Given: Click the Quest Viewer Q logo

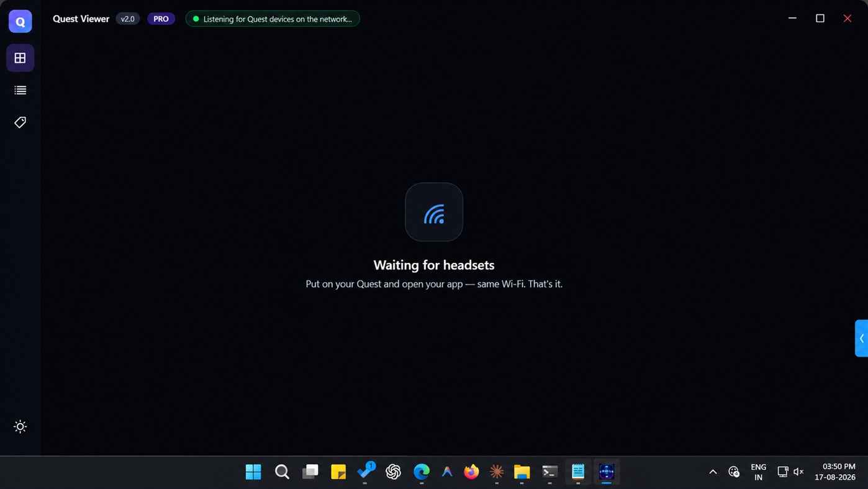Looking at the screenshot, I should click(20, 22).
